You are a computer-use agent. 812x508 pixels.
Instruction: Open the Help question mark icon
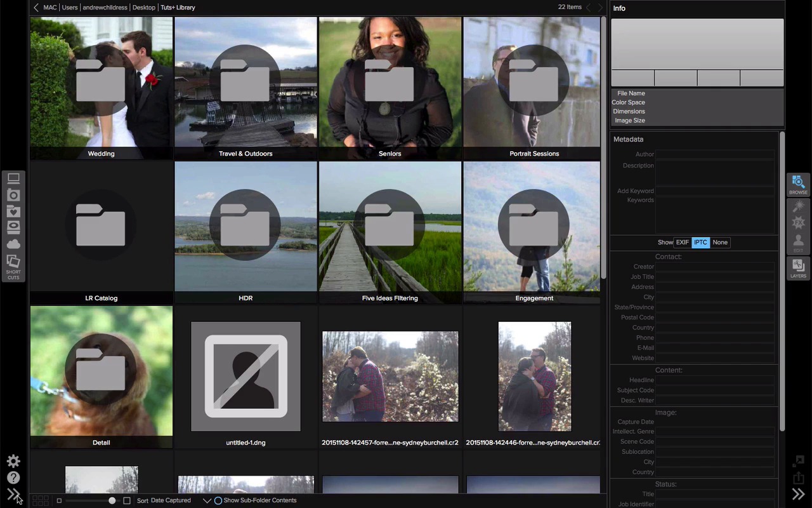[13, 478]
